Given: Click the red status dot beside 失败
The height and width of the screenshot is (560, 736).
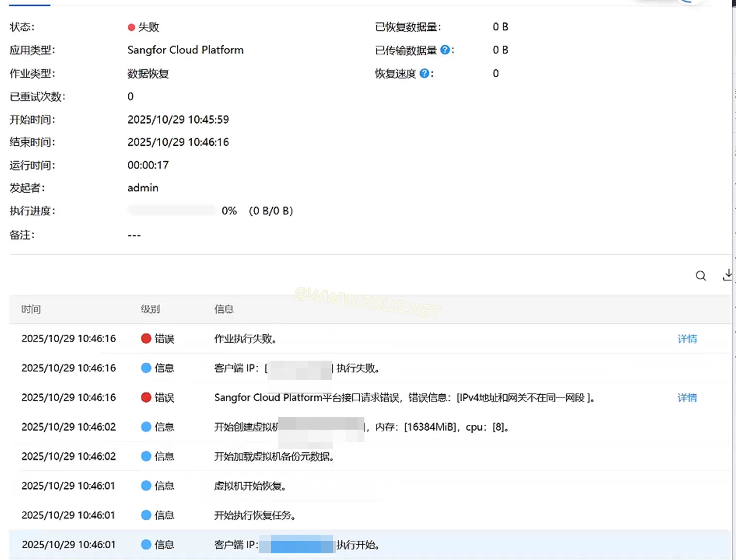Looking at the screenshot, I should (x=131, y=27).
